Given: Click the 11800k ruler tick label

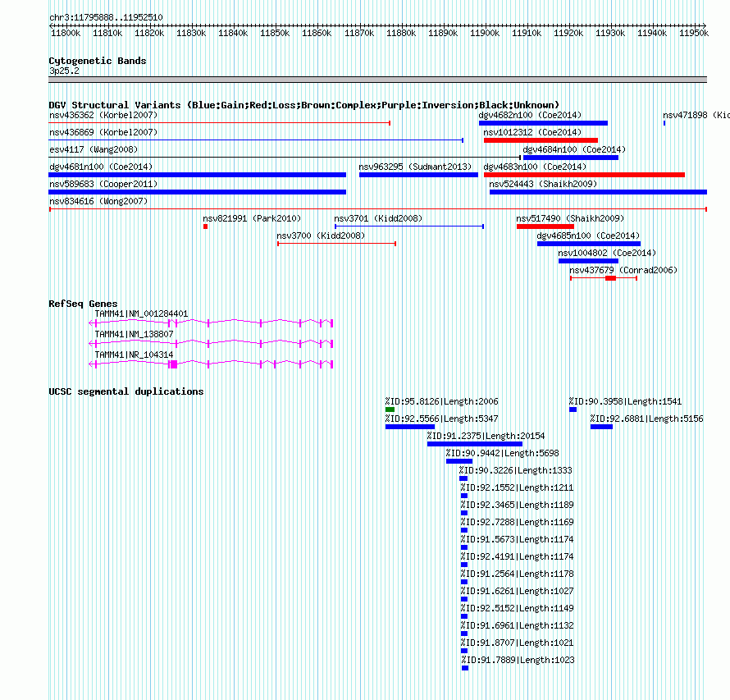Looking at the screenshot, I should point(66,33).
